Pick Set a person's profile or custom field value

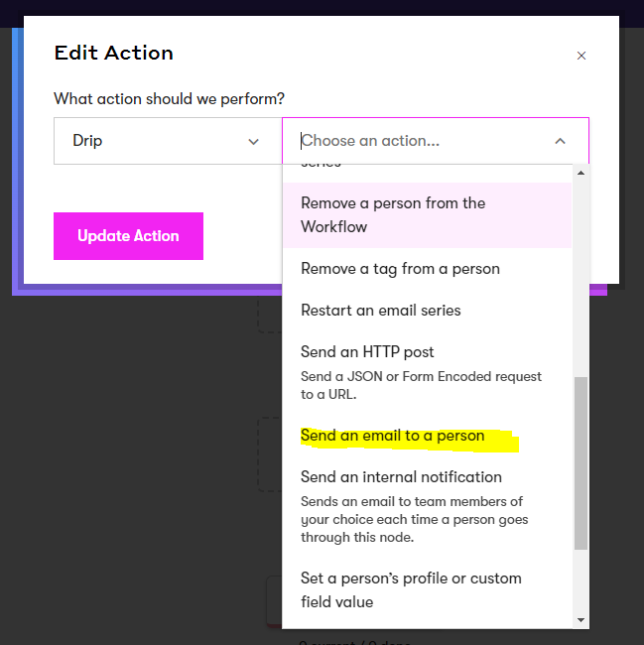(427, 589)
